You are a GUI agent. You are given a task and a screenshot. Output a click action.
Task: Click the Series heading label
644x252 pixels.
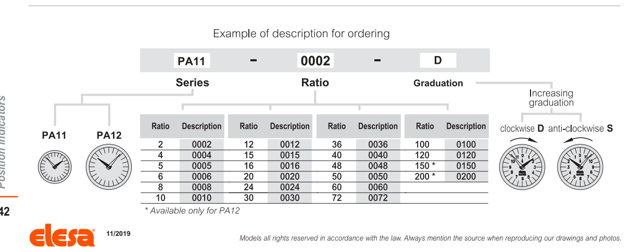pos(192,83)
